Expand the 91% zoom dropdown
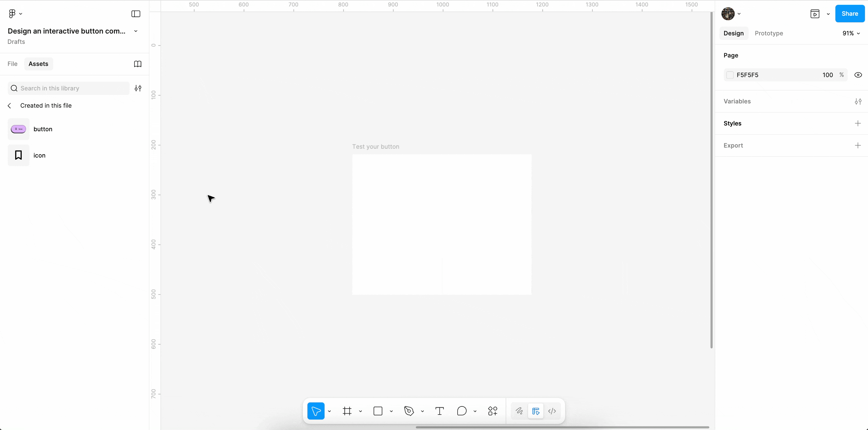Image resolution: width=868 pixels, height=430 pixels. [x=851, y=33]
